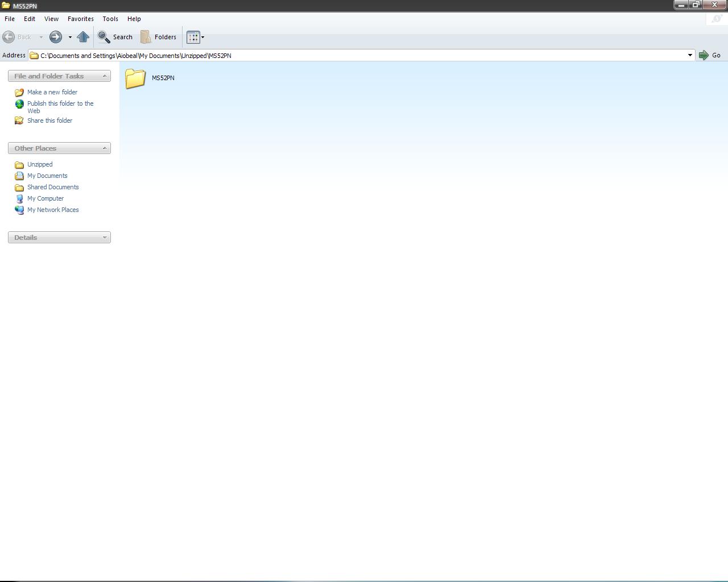Viewport: 728px width, 582px height.
Task: Open the Views button menu
Action: (x=195, y=37)
